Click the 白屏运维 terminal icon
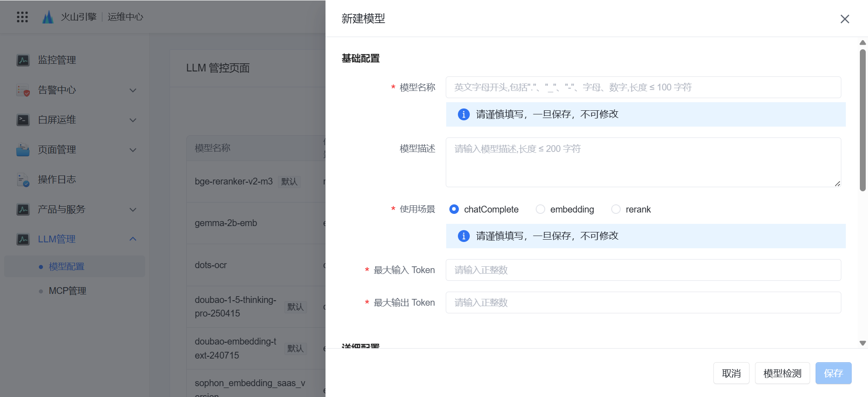The width and height of the screenshot is (868, 397). (23, 120)
